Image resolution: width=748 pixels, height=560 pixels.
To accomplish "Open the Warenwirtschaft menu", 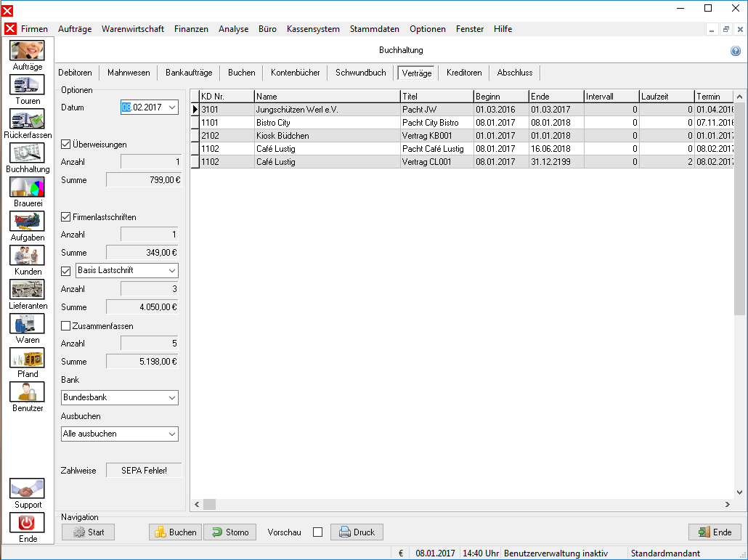I will tap(133, 29).
